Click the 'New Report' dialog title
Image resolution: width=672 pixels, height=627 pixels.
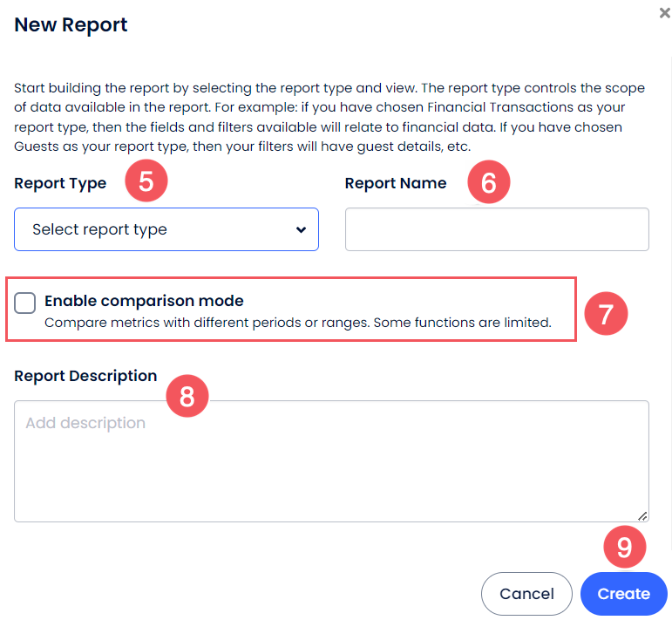click(71, 25)
